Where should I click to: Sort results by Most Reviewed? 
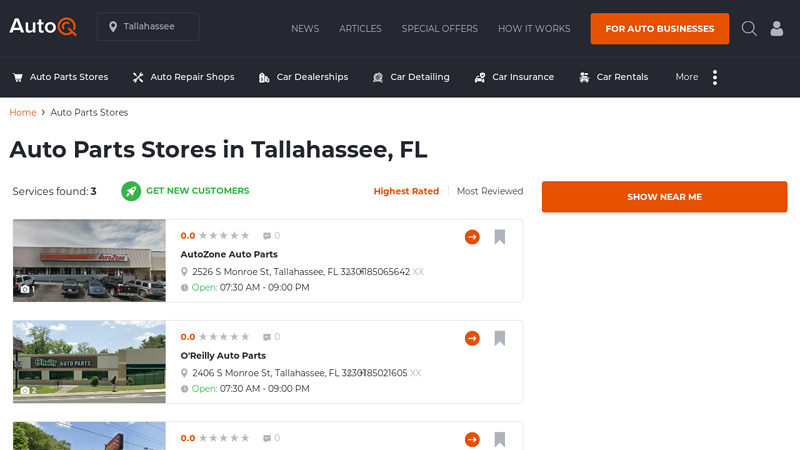point(490,191)
